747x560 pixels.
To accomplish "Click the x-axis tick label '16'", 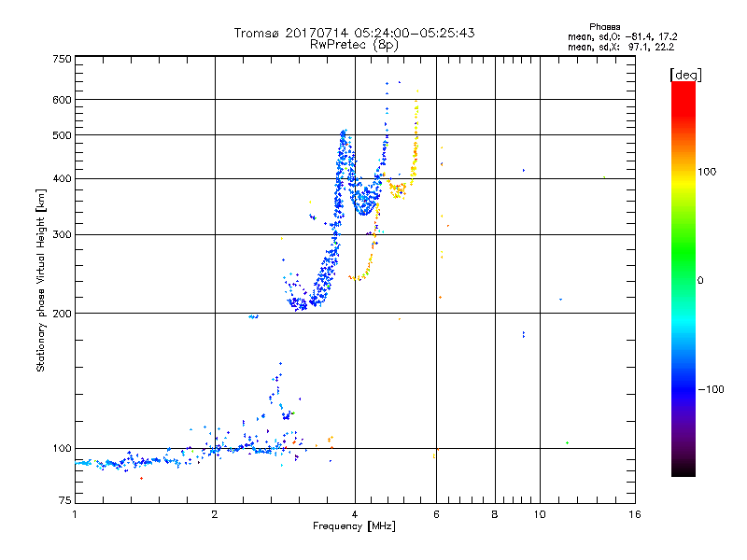I will pyautogui.click(x=635, y=514).
